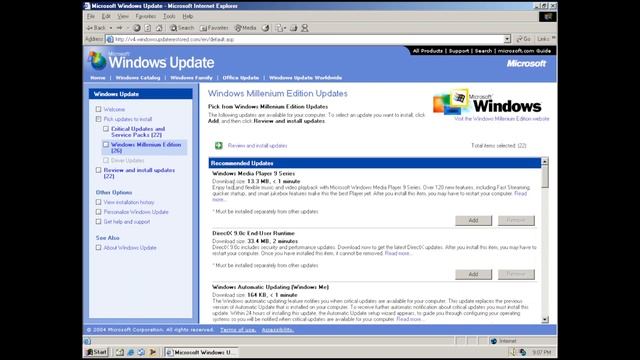The image size is (640, 360).
Task: Add DirectX 9.0c End-User Runtime update
Action: tap(473, 274)
